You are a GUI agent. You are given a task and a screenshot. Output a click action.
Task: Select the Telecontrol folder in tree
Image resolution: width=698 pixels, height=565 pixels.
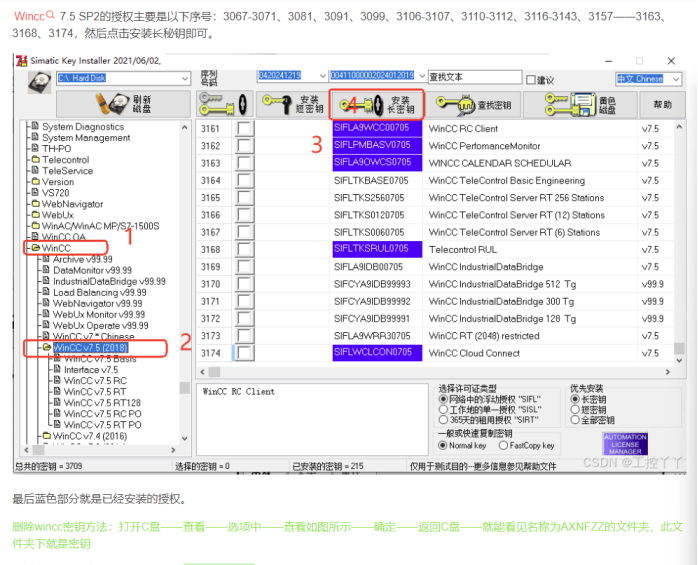click(65, 160)
